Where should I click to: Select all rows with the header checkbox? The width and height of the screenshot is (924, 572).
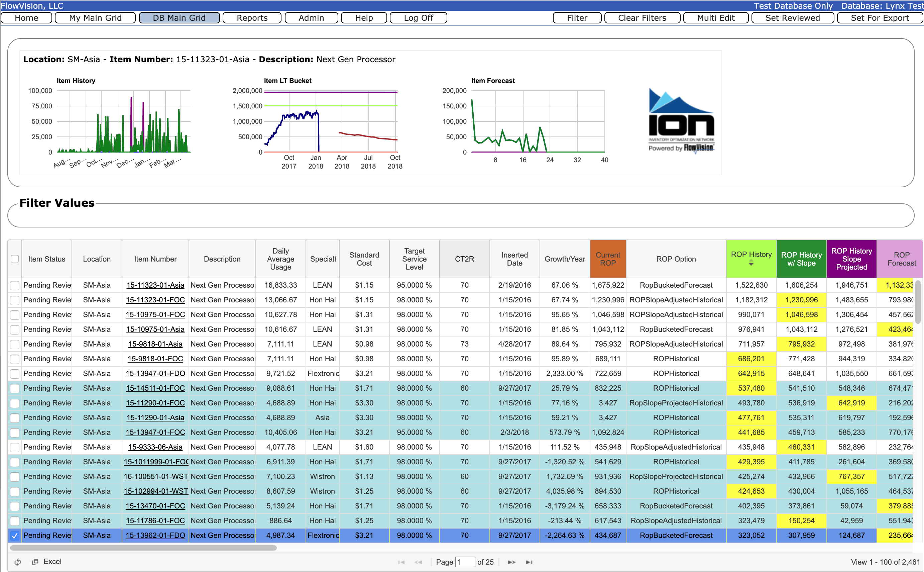click(x=14, y=259)
